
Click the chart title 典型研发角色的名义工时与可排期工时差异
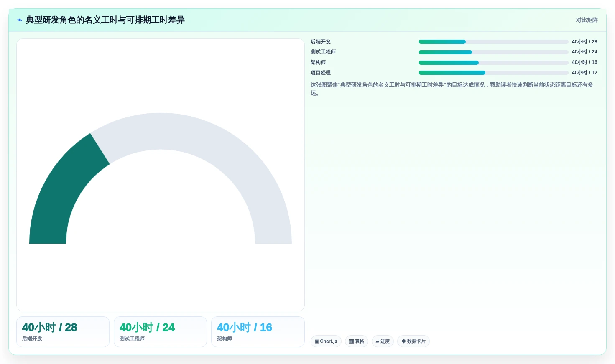pos(105,20)
